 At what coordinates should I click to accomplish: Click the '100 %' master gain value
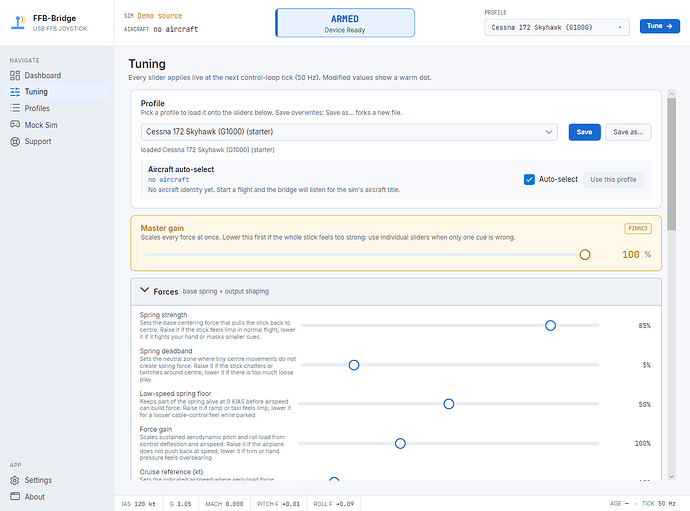636,254
